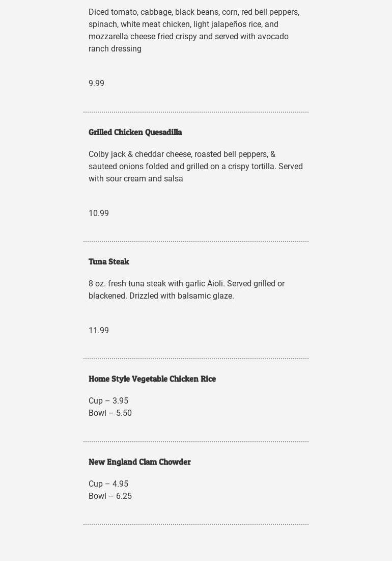Click the Grilled Chicken Quesadilla heading
This screenshot has height=561, width=392.
point(135,132)
